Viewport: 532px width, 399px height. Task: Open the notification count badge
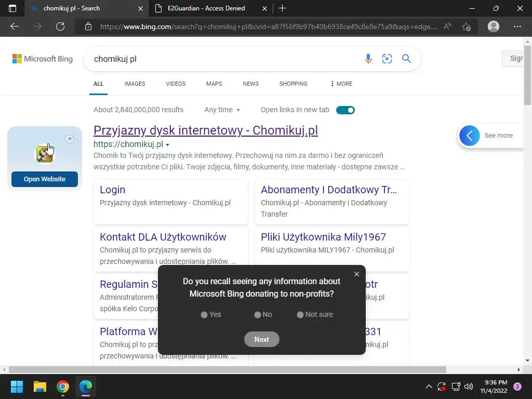pyautogui.click(x=517, y=387)
